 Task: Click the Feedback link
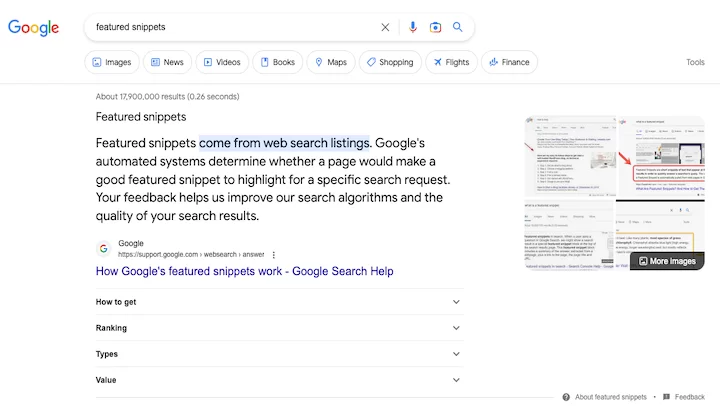click(x=689, y=397)
